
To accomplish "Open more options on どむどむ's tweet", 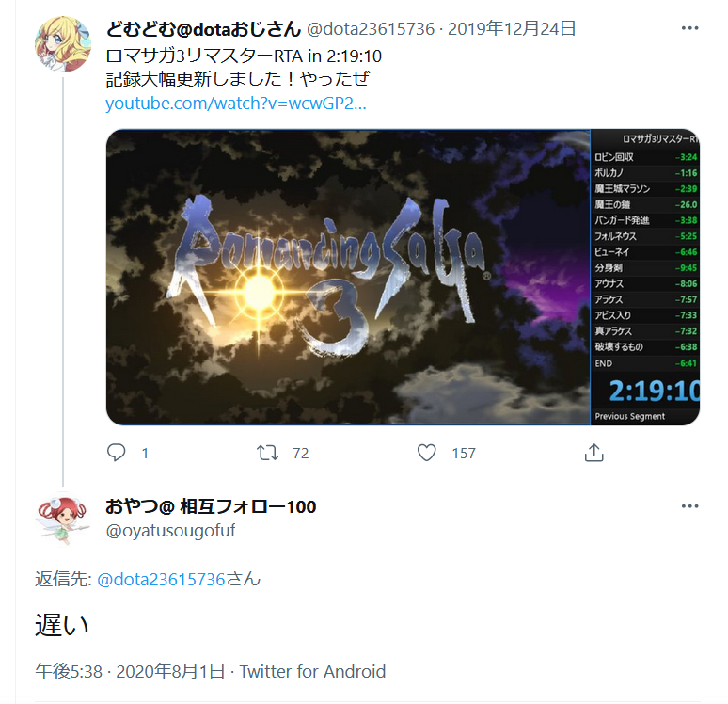I will 690,28.
